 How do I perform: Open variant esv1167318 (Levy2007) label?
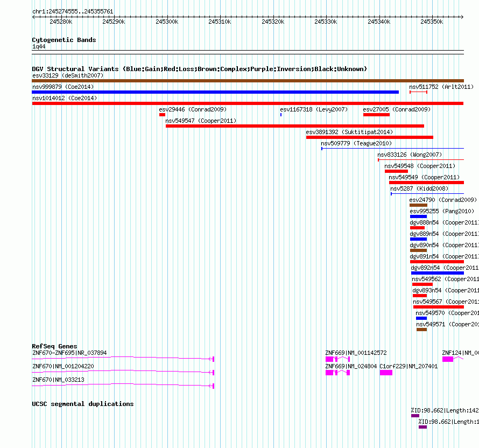coord(314,109)
